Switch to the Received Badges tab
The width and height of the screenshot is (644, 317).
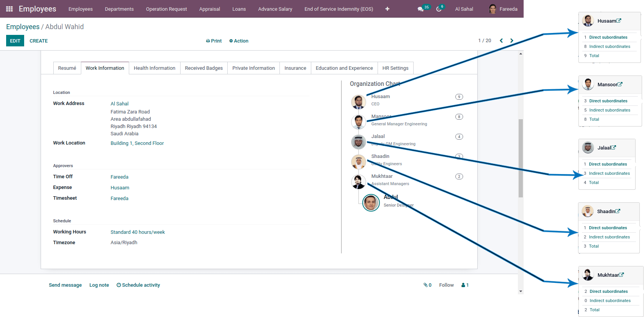204,68
